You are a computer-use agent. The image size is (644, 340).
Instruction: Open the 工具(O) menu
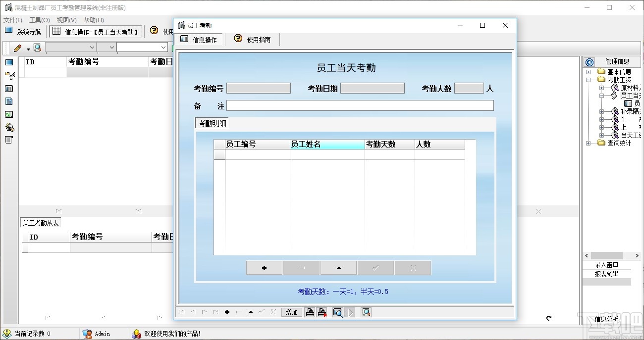click(40, 20)
